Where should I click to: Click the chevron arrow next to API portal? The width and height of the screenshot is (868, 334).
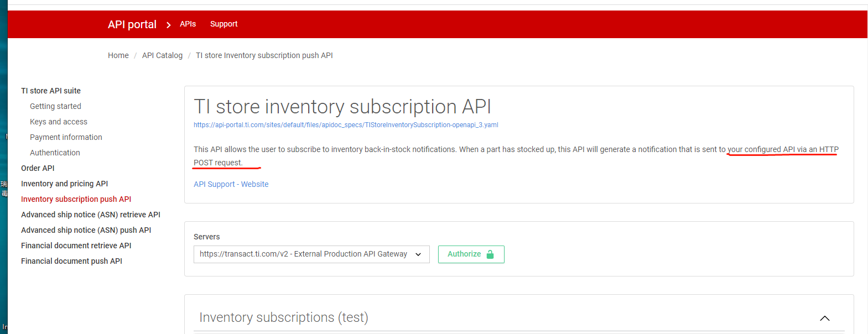(x=169, y=25)
